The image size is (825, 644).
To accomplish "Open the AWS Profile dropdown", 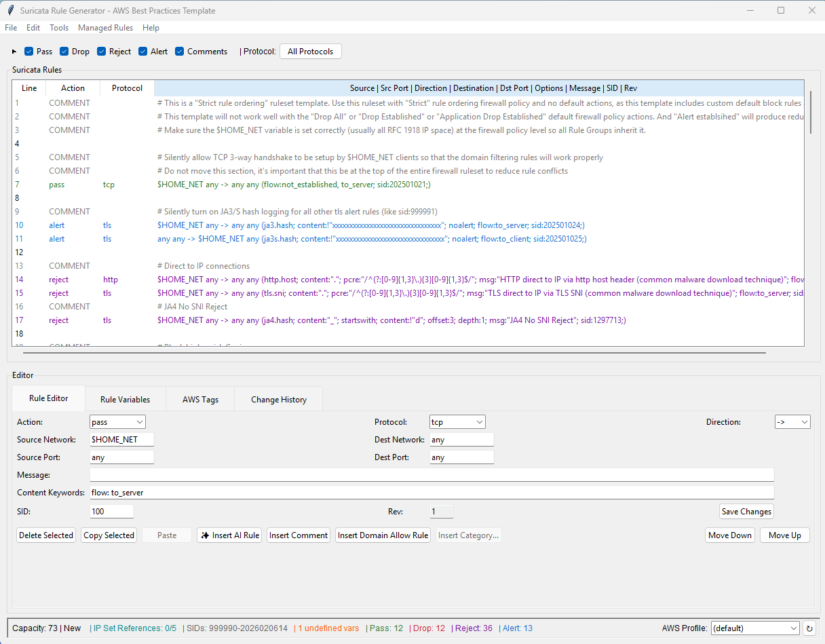I will tap(755, 628).
